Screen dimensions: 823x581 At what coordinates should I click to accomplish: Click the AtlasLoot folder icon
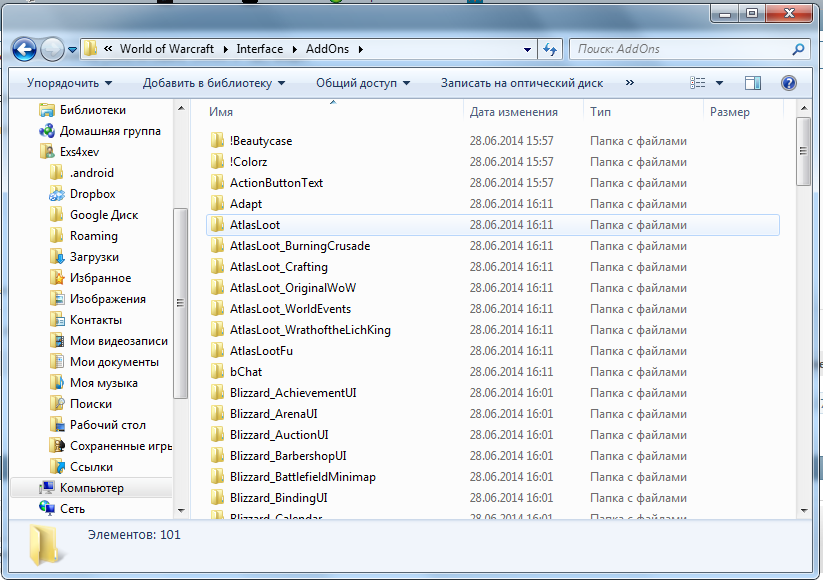coord(217,225)
